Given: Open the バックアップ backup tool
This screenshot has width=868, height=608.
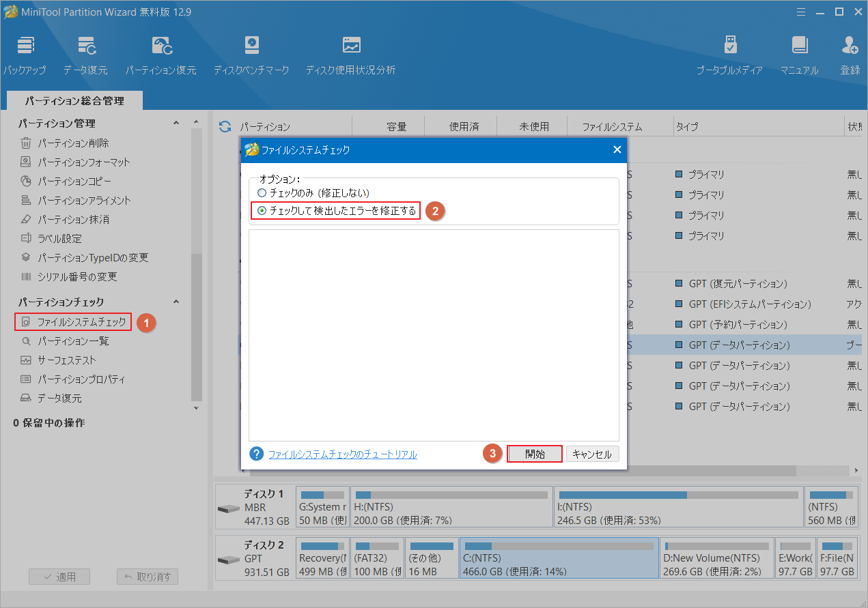Looking at the screenshot, I should point(25,55).
